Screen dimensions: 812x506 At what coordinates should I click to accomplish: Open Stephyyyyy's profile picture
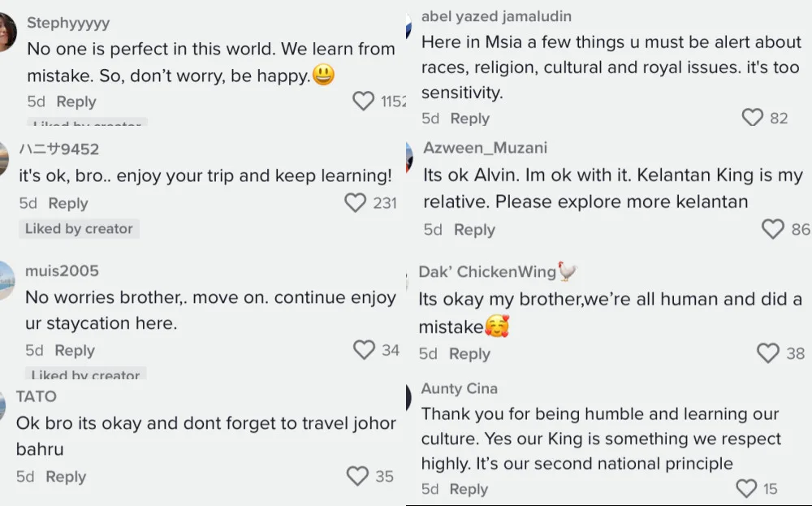click(5, 32)
